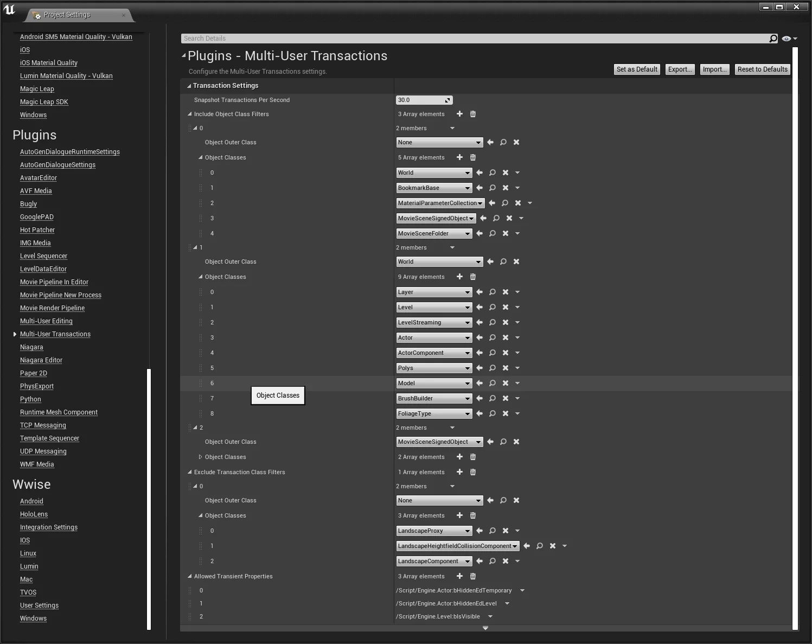Delete all Object Classes under the first filter
Image resolution: width=812 pixels, height=644 pixels.
pos(472,157)
